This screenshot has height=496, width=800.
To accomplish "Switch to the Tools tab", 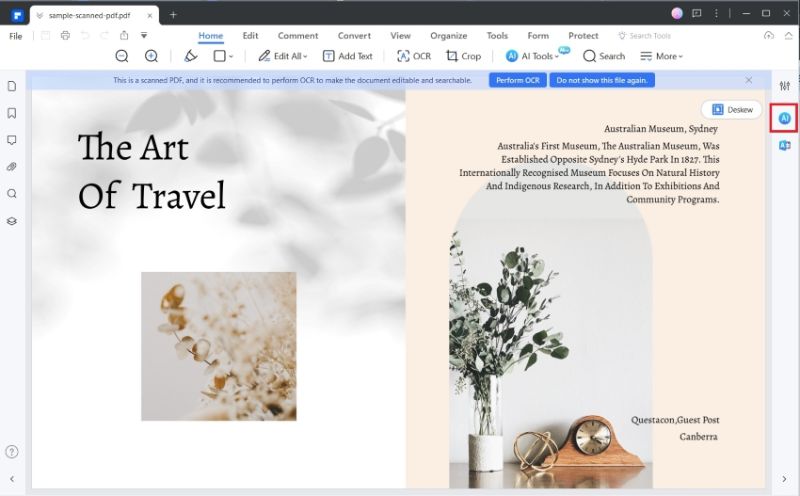I will (497, 36).
